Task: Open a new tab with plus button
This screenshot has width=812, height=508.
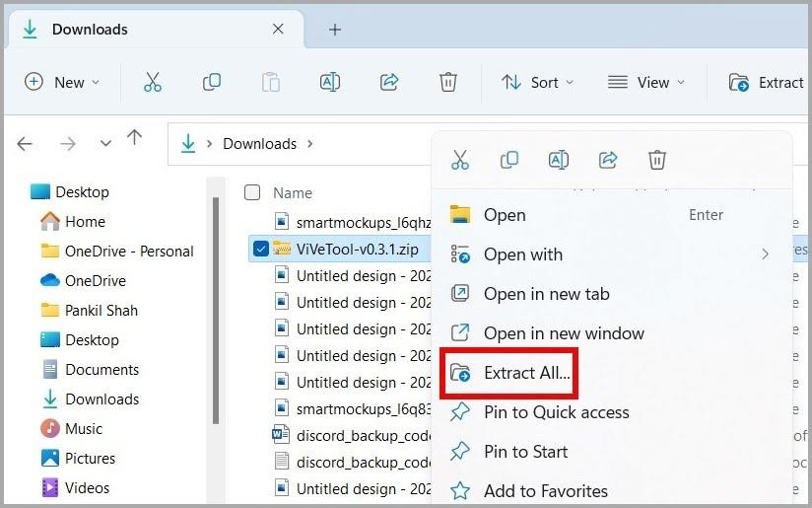Action: point(335,30)
